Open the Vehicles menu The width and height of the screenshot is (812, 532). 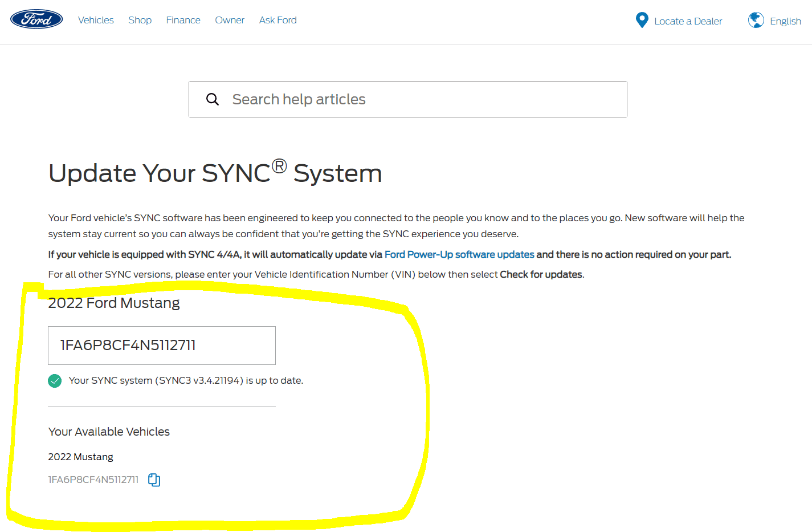96,20
